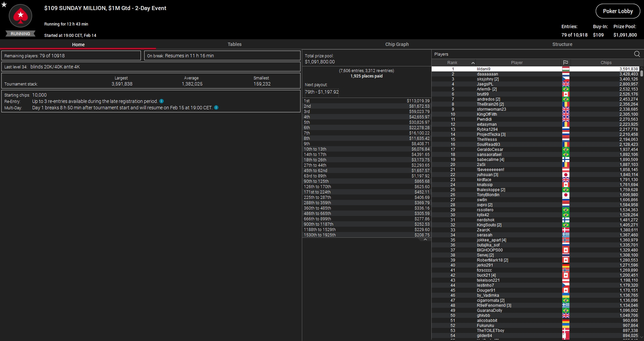
Task: Select player row lildani9
Action: coord(535,69)
